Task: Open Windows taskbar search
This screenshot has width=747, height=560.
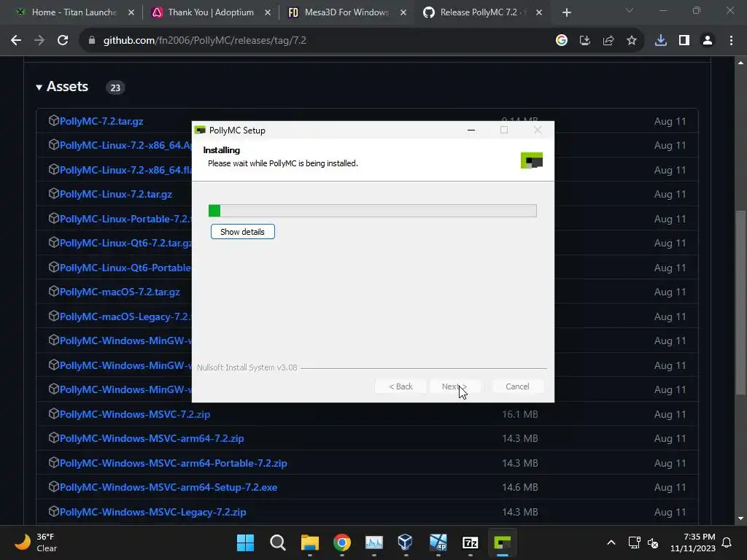Action: pyautogui.click(x=278, y=542)
